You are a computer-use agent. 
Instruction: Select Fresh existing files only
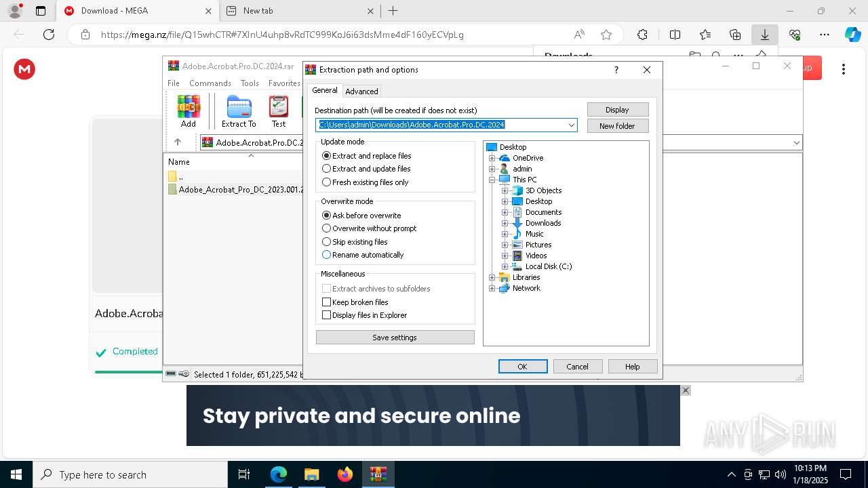tap(366, 182)
